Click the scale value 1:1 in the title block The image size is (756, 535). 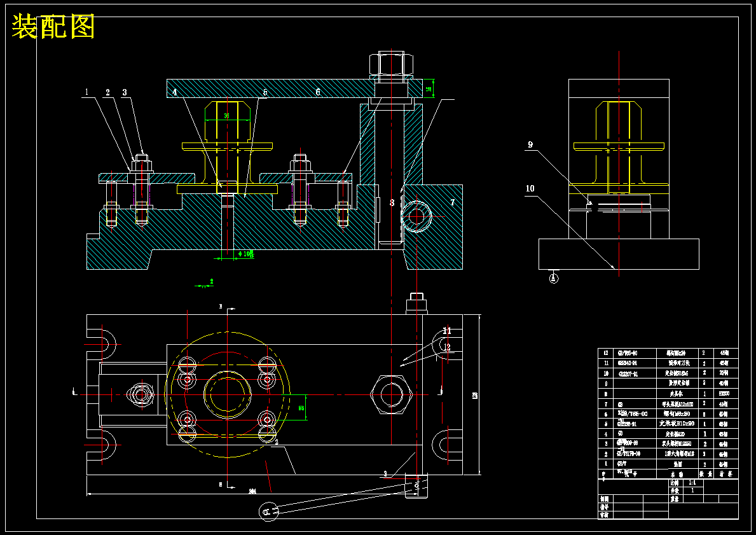693,482
